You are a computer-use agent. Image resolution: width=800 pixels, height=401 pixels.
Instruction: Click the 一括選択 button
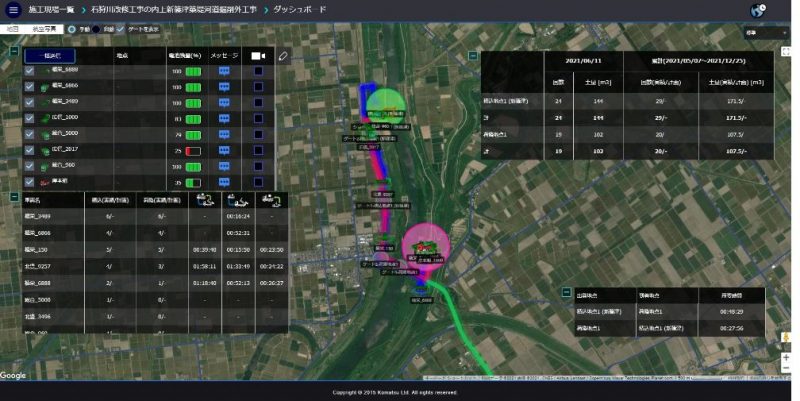click(x=50, y=56)
